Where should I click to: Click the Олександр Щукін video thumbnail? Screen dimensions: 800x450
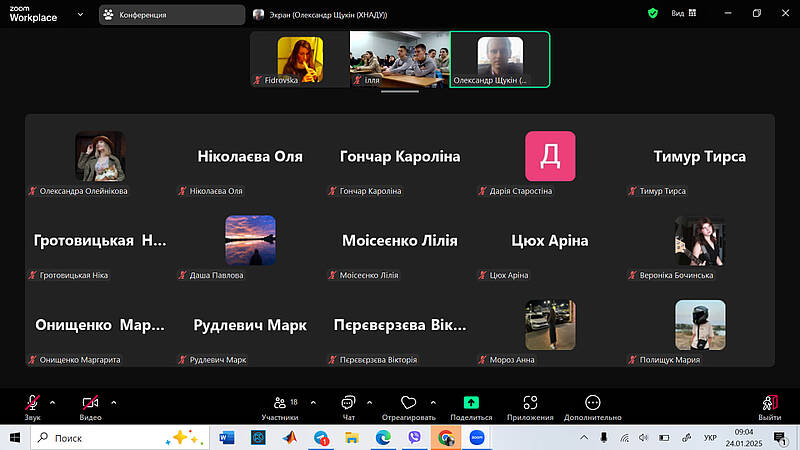pyautogui.click(x=500, y=59)
